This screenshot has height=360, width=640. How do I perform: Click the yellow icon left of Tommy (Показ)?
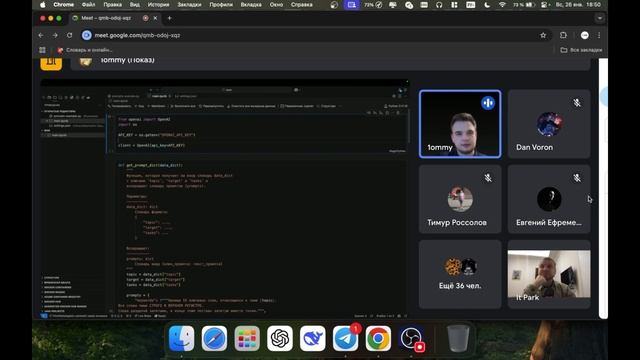[51, 64]
